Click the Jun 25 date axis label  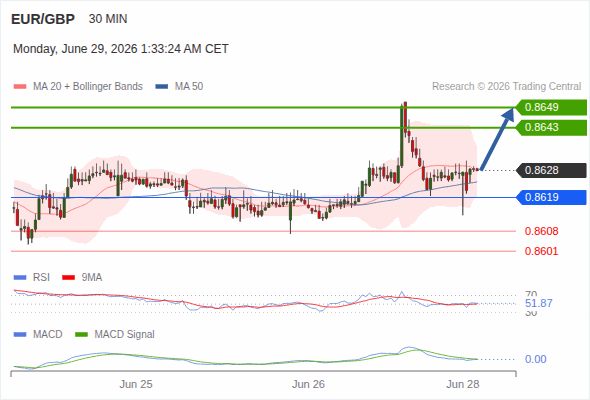click(x=136, y=384)
